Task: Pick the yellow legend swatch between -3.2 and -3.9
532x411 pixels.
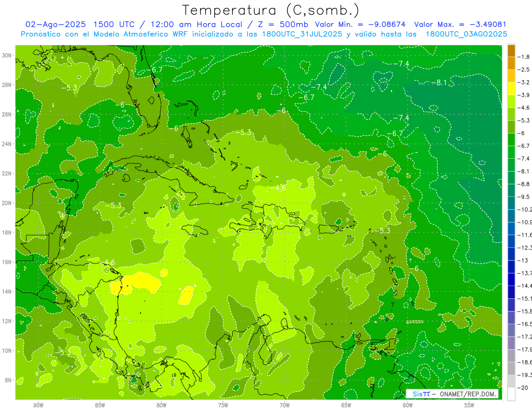Action: [511, 89]
